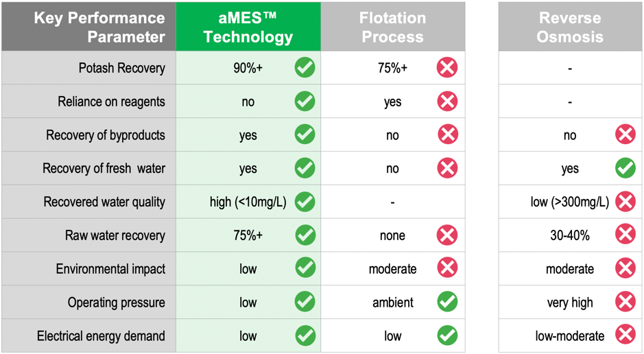Viewport: 644px width, 354px height.
Task: Click the Flotation 'none' raw water value
Action: (x=392, y=236)
